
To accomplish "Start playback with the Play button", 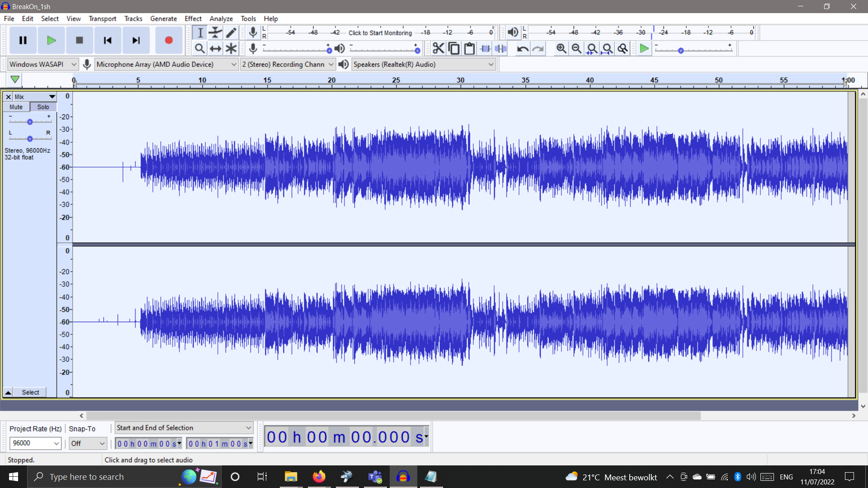I will (x=51, y=40).
